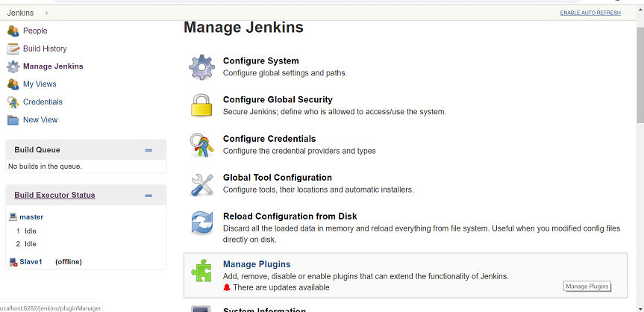Click 'There are updates available' text
The width and height of the screenshot is (644, 312).
pos(281,287)
